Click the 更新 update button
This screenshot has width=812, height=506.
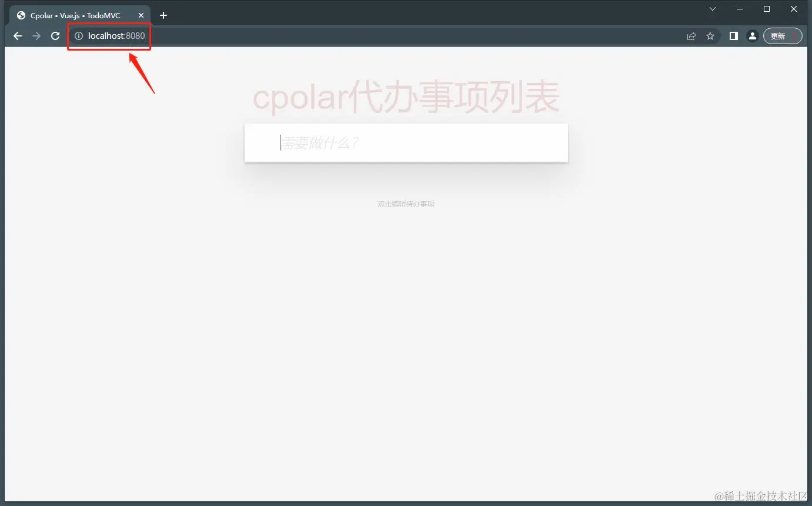tap(783, 36)
